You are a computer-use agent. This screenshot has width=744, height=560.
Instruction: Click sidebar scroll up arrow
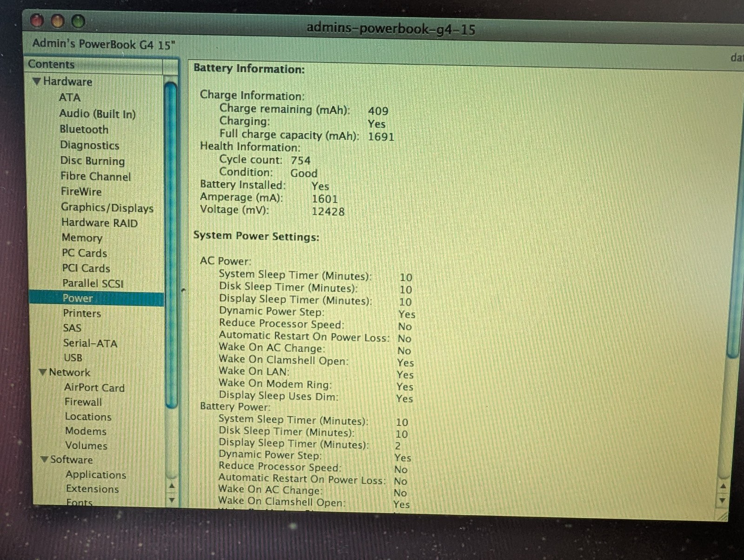[172, 486]
